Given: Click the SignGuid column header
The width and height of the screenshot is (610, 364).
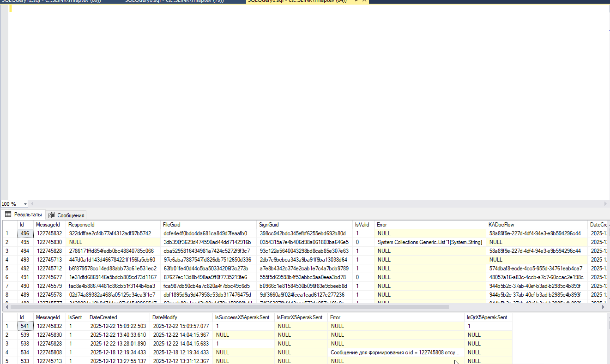Looking at the screenshot, I should [x=304, y=225].
